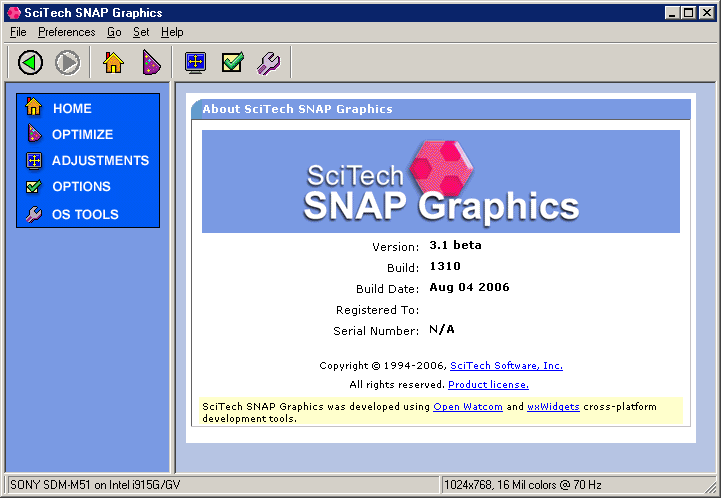Click the About SciTech SNAP Graphics heading
This screenshot has width=721, height=498.
tap(298, 109)
